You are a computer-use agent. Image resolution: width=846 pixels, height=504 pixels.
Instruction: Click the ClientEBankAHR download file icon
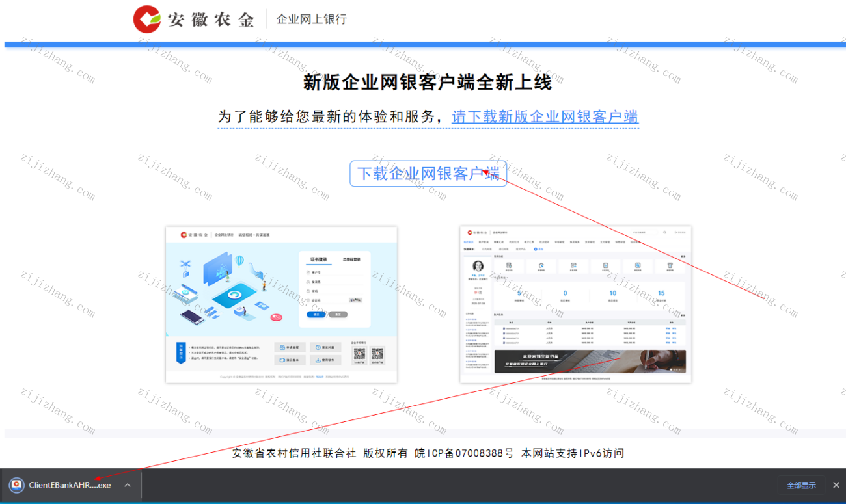click(x=16, y=485)
